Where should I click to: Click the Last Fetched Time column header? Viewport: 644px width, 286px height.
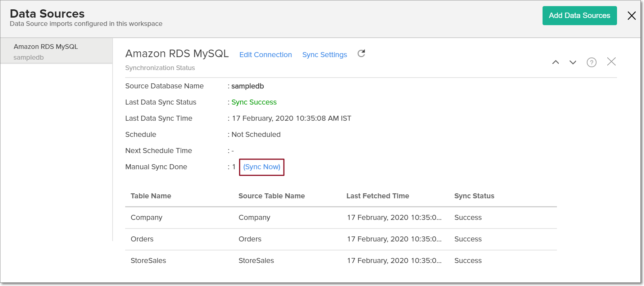[377, 196]
